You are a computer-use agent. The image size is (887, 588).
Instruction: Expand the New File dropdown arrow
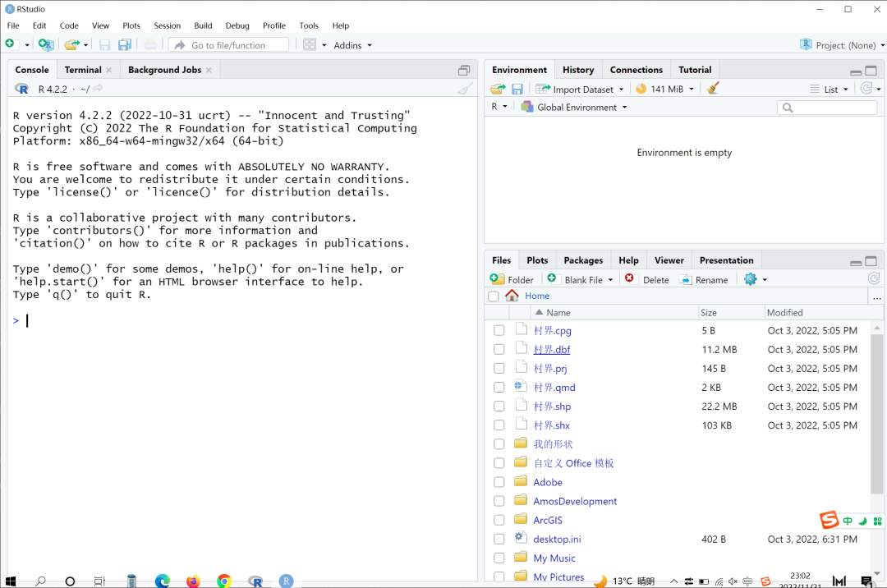point(26,45)
